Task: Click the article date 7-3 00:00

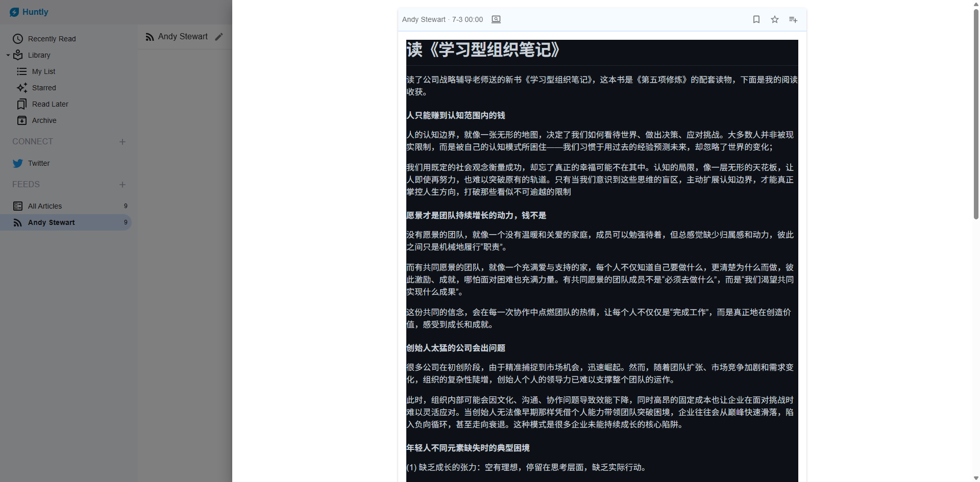Action: coord(468,19)
